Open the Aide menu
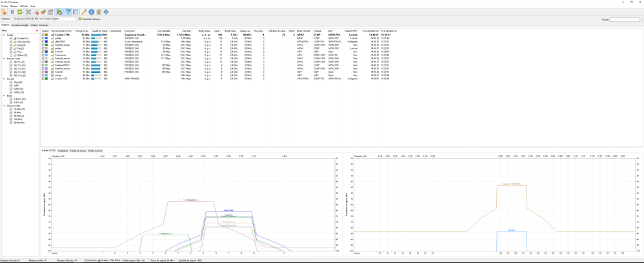 pos(33,6)
